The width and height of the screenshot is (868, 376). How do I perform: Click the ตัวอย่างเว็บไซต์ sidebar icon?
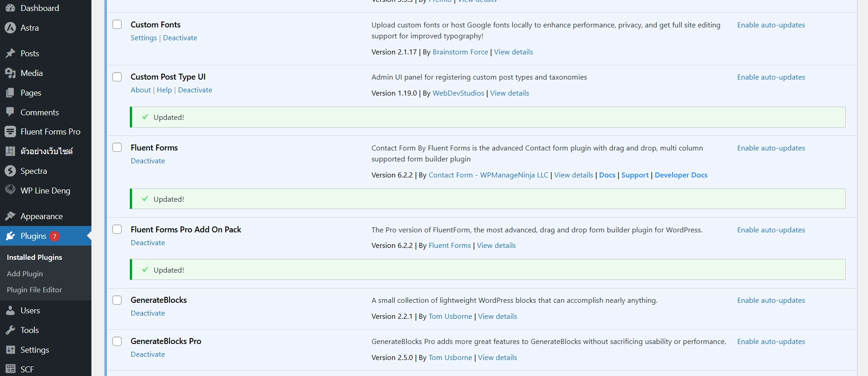[10, 151]
